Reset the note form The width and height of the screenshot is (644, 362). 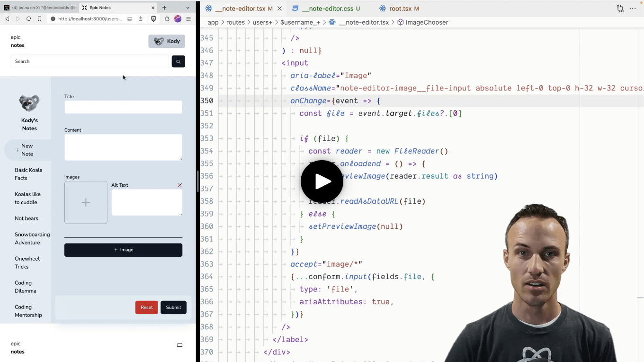146,307
